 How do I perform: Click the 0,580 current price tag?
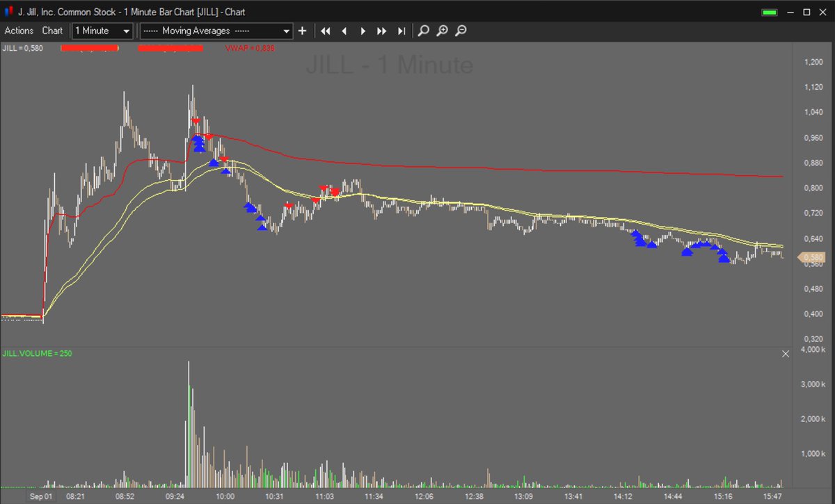pos(811,257)
